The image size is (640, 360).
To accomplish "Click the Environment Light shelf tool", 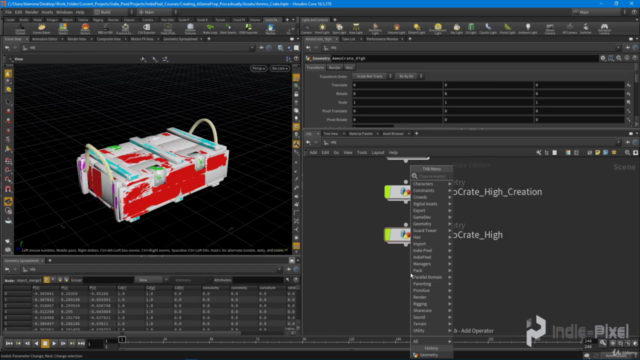I will (x=438, y=29).
